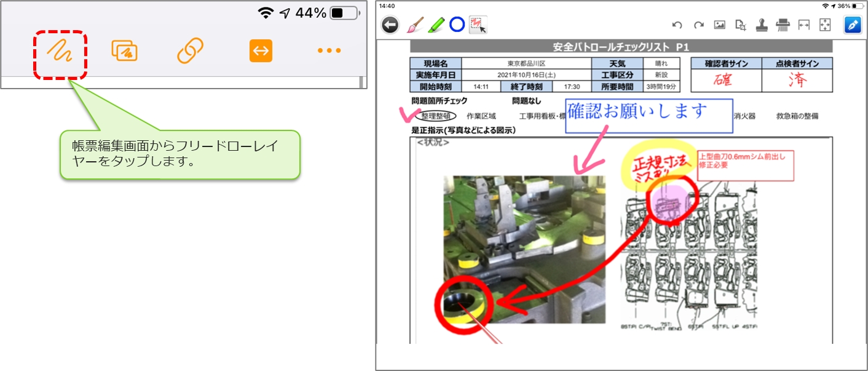This screenshot has width=868, height=371.
Task: Toggle the 工事用看板 check item
Action: tap(541, 116)
